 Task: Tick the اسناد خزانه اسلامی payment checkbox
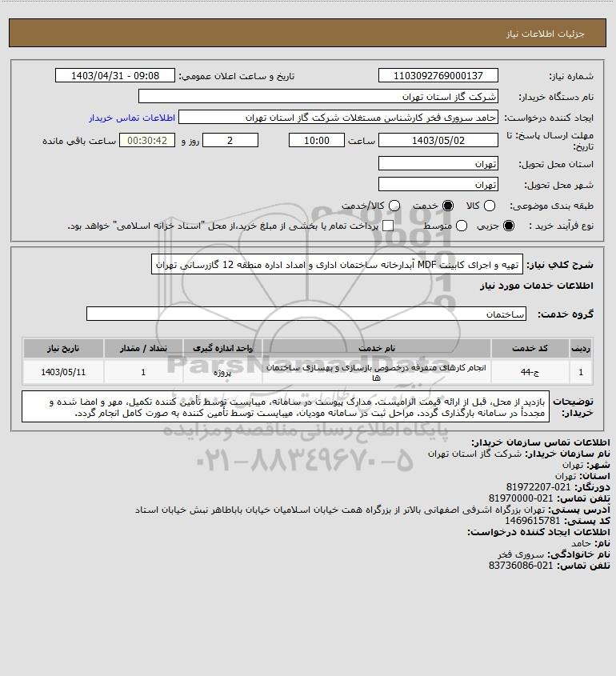[x=388, y=226]
